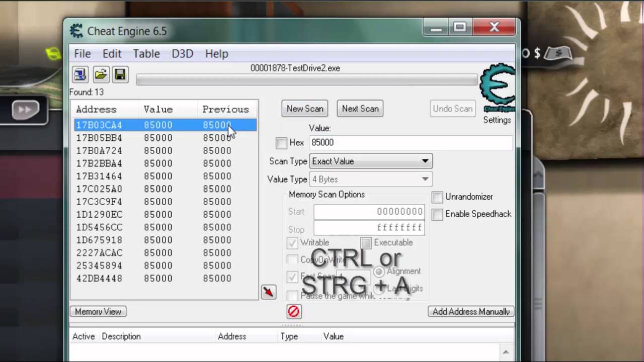Click the Cheat Engine logo Settings icon

(497, 88)
